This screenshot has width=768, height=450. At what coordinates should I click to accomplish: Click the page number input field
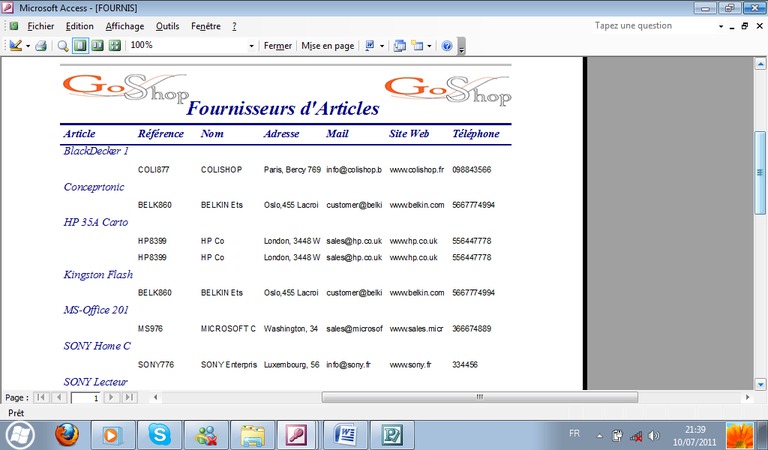(x=84, y=398)
